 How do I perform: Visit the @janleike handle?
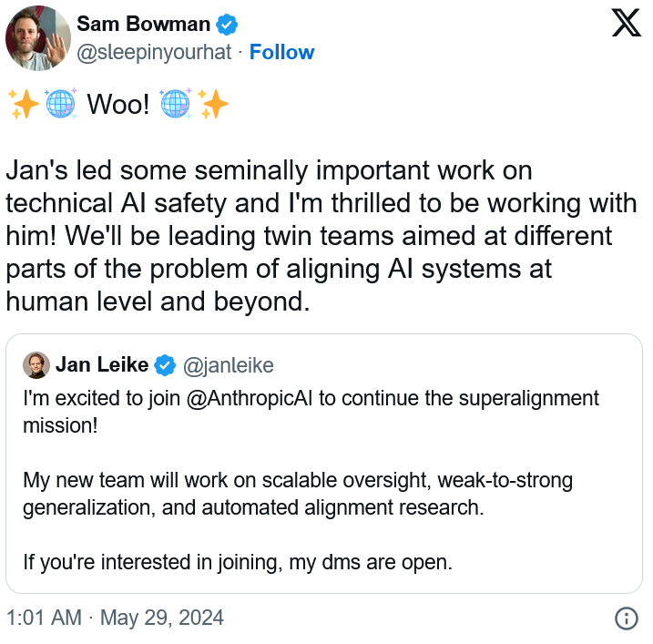(229, 365)
